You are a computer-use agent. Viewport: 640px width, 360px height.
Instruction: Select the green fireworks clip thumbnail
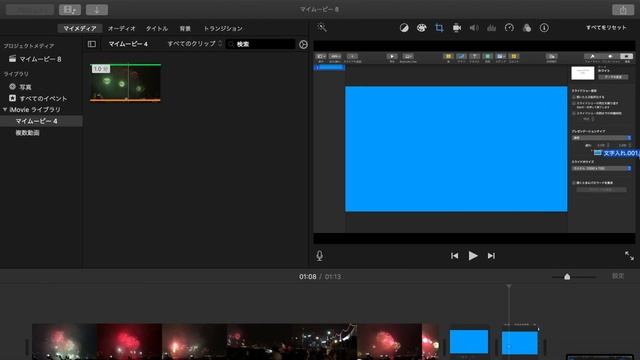click(x=125, y=82)
